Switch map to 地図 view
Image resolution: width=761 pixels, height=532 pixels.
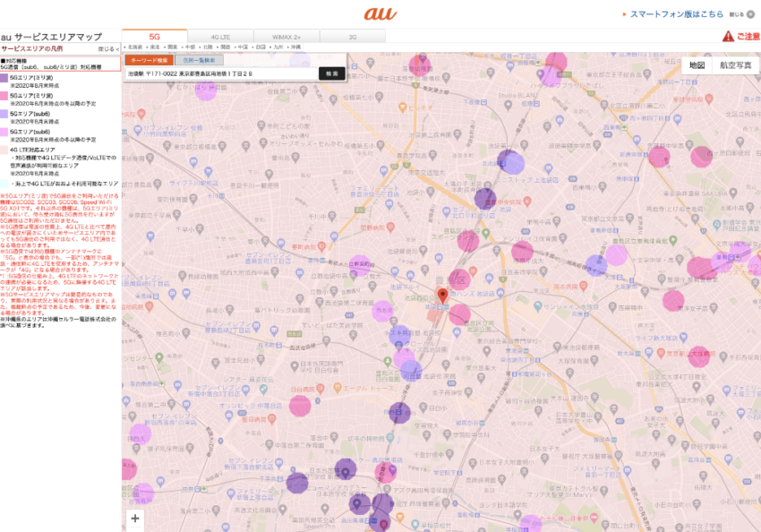click(697, 65)
